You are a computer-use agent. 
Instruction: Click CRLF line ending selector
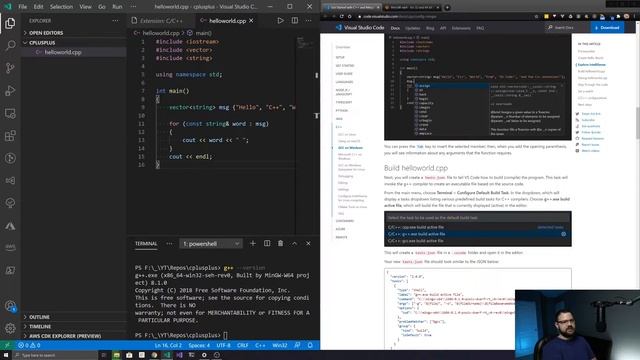(x=242, y=345)
